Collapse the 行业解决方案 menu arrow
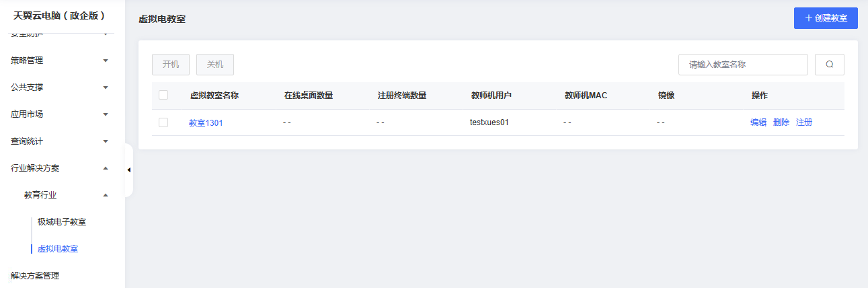The width and height of the screenshot is (868, 288). tap(106, 168)
